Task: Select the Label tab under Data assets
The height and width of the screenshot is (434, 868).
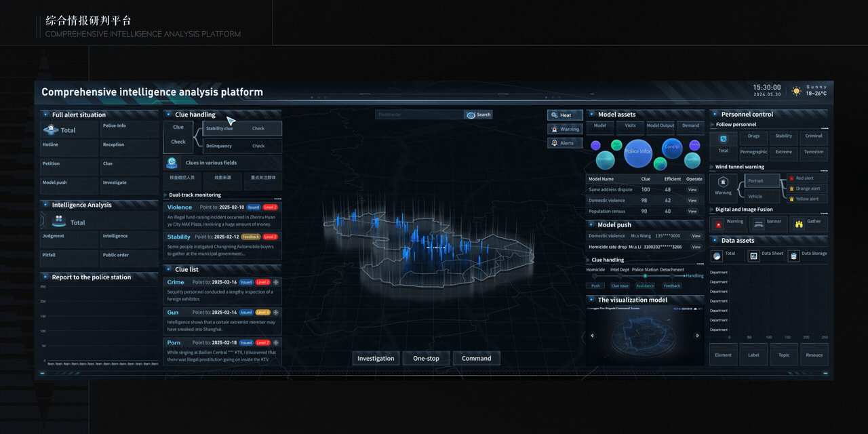Action: [753, 355]
